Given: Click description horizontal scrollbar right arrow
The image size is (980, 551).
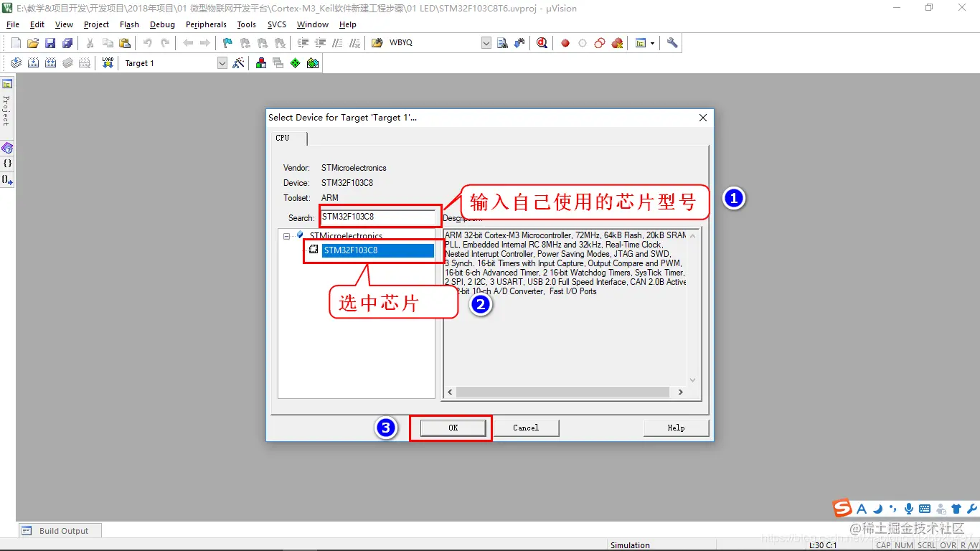Looking at the screenshot, I should point(681,392).
